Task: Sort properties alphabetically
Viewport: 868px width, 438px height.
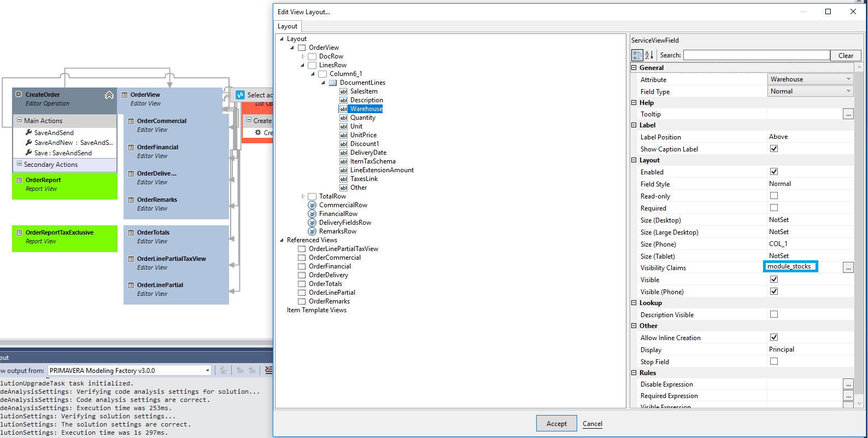Action: [x=649, y=55]
